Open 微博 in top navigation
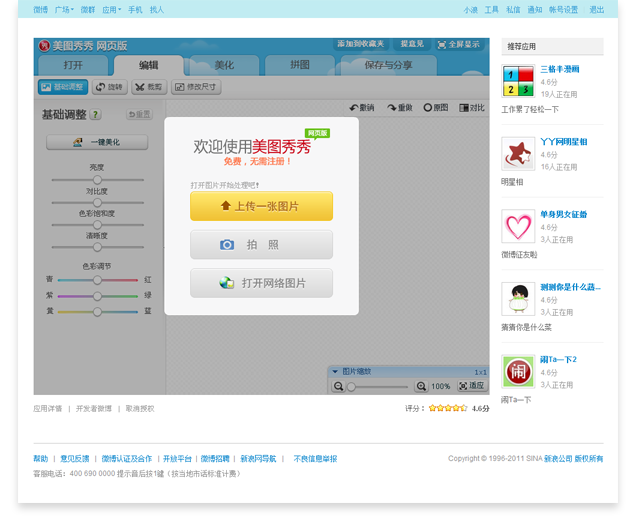Image resolution: width=636 pixels, height=520 pixels. [41, 10]
